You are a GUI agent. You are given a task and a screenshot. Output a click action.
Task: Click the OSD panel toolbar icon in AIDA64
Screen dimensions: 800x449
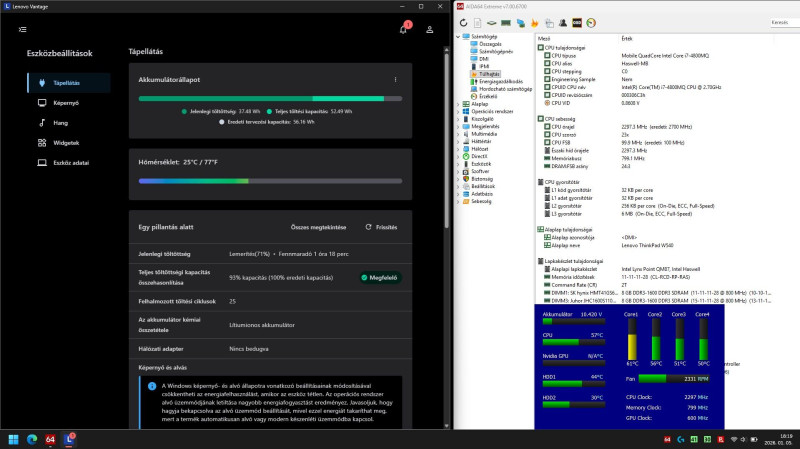[577, 23]
